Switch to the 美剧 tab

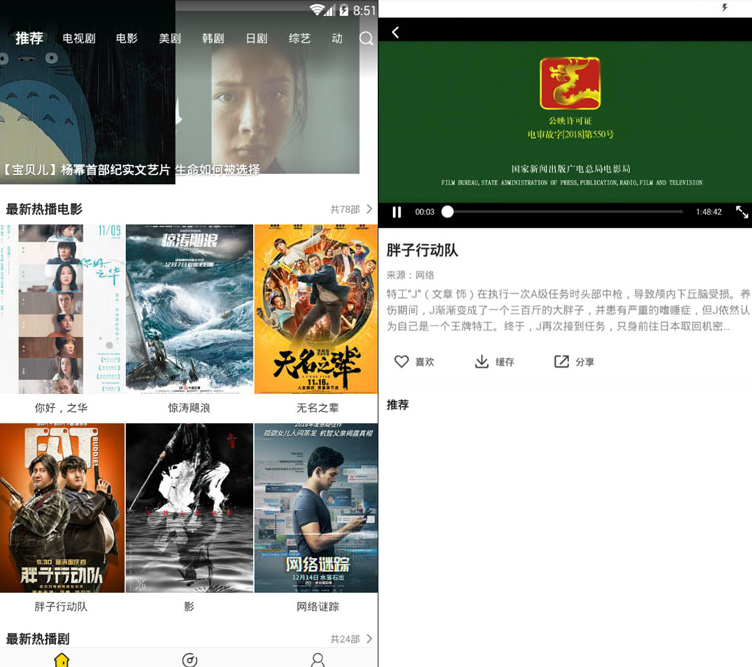(x=170, y=38)
